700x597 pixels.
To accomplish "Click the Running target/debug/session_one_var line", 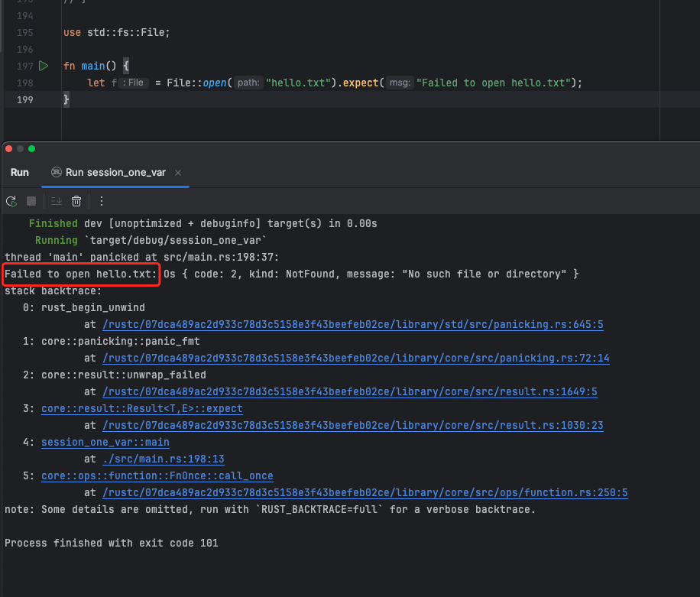I will (x=151, y=240).
